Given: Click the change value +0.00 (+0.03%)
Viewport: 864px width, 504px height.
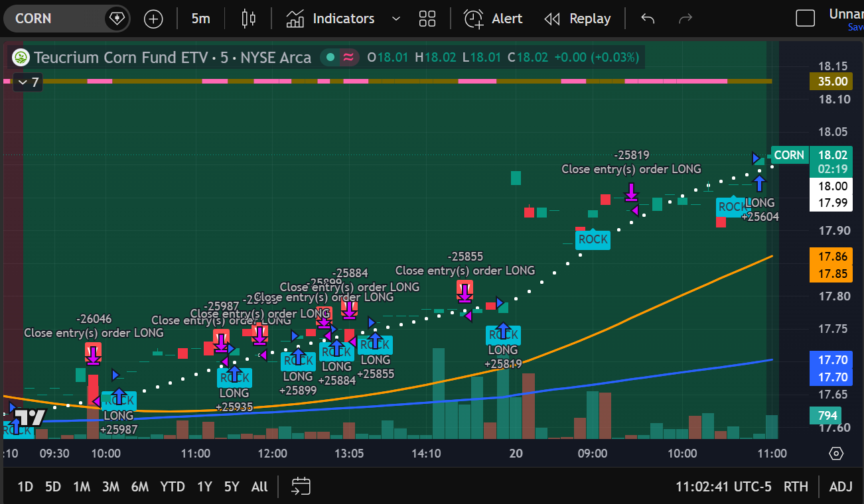Looking at the screenshot, I should point(597,58).
